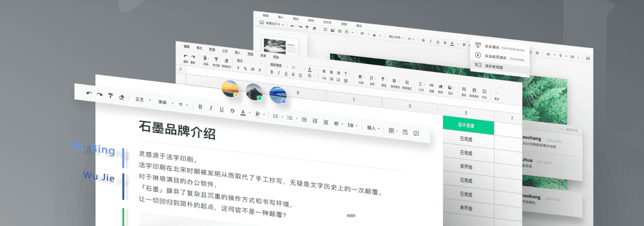Apply percent format in spreadsheet toolbar

pyautogui.click(x=245, y=69)
